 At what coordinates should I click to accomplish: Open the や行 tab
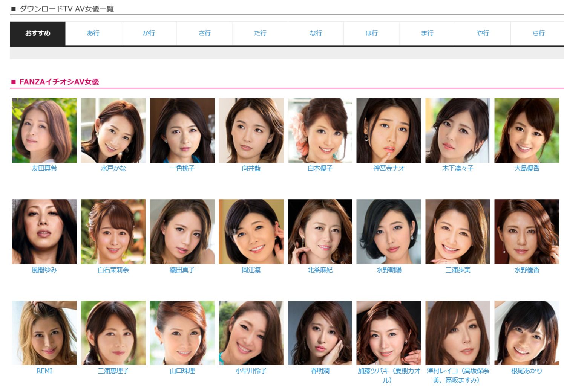click(x=483, y=33)
